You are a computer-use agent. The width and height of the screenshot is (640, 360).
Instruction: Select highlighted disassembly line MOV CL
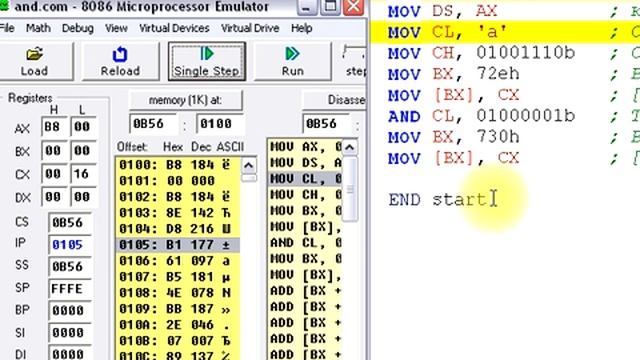point(305,179)
